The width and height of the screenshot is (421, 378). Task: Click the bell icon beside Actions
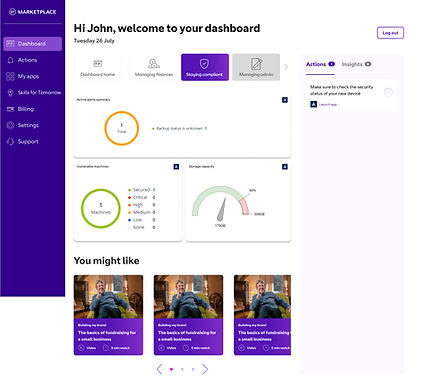[10, 60]
